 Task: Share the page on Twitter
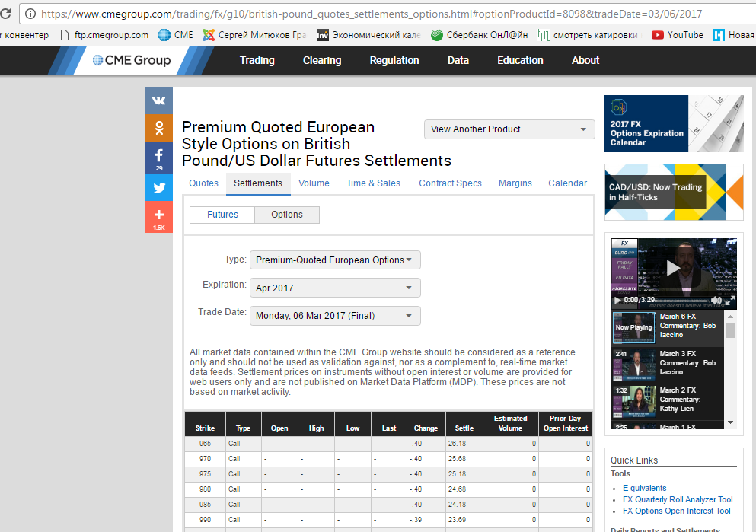click(x=159, y=187)
